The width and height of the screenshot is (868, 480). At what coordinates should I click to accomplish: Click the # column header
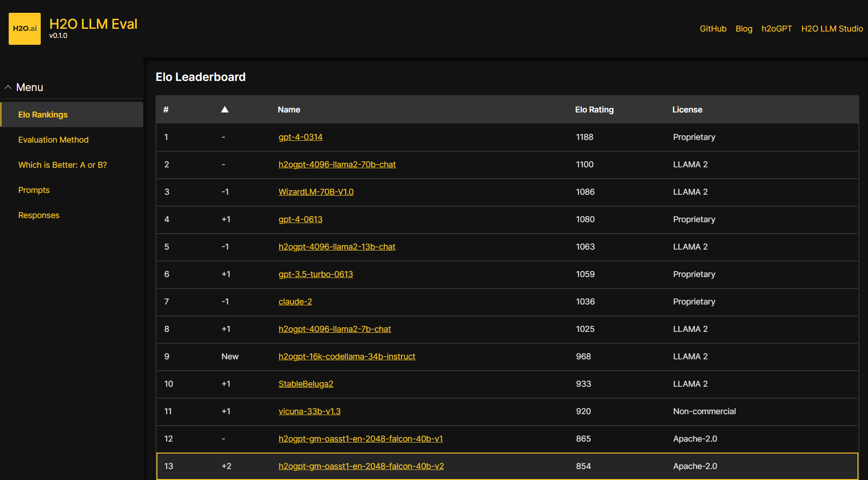(x=166, y=110)
